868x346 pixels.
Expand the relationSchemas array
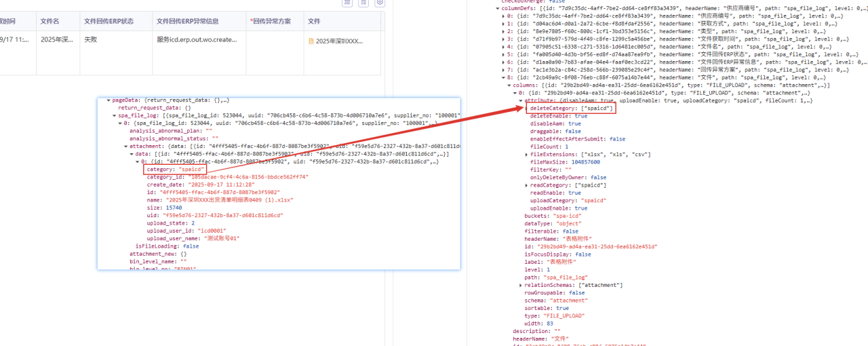521,285
